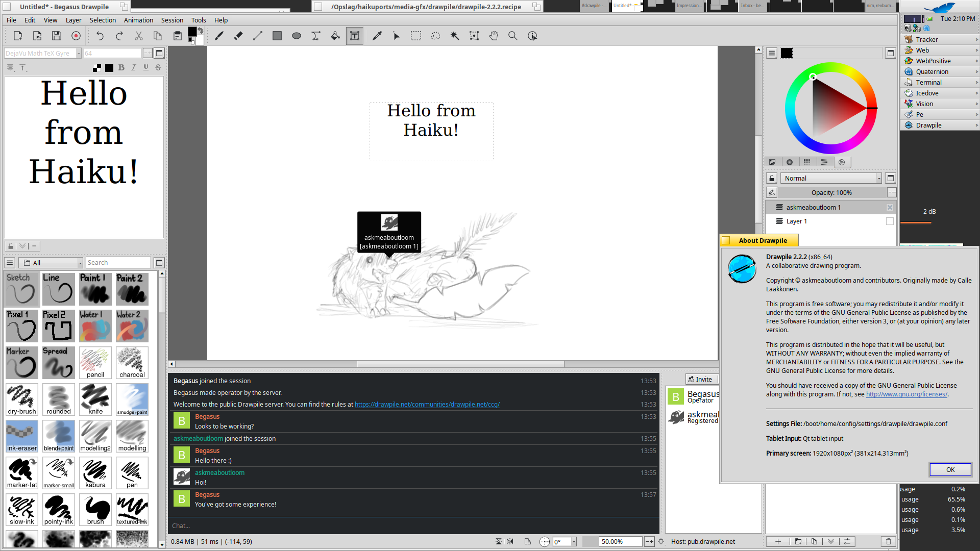Viewport: 980px width, 551px height.
Task: Open the font family dropdown
Action: click(x=43, y=53)
